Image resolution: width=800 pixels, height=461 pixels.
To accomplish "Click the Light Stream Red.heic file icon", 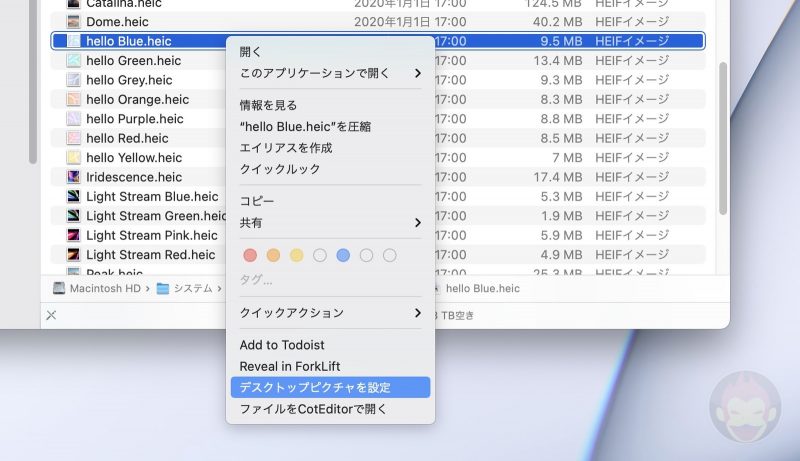I will tap(73, 254).
